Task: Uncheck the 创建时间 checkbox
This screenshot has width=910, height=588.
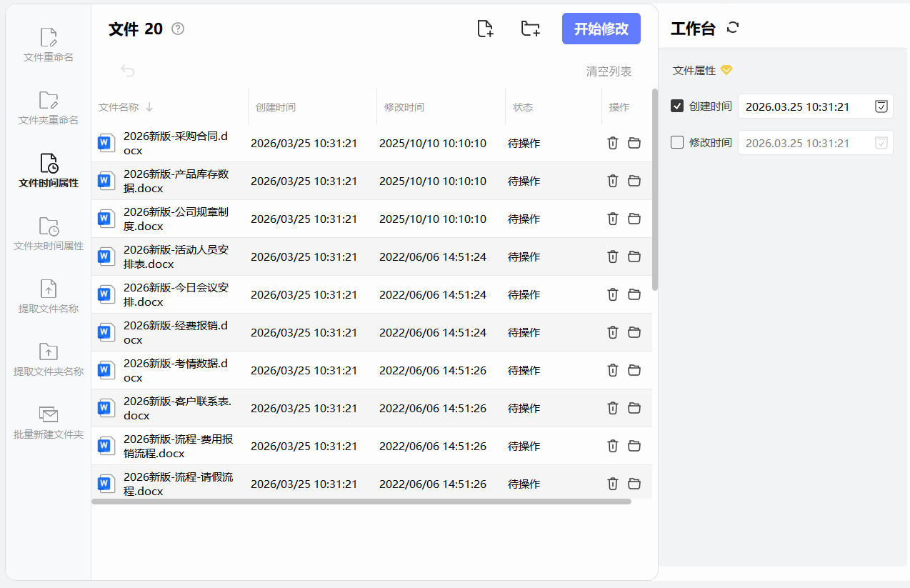Action: 677,106
